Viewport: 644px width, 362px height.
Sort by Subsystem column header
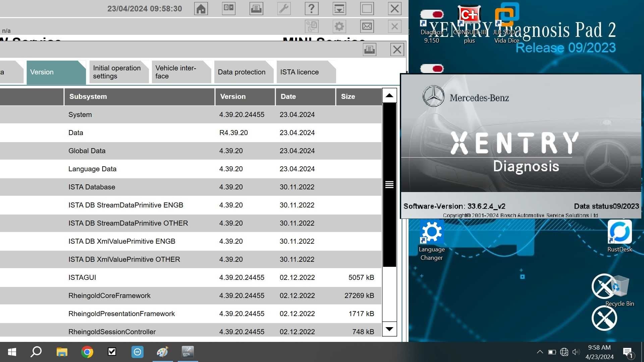(x=139, y=97)
